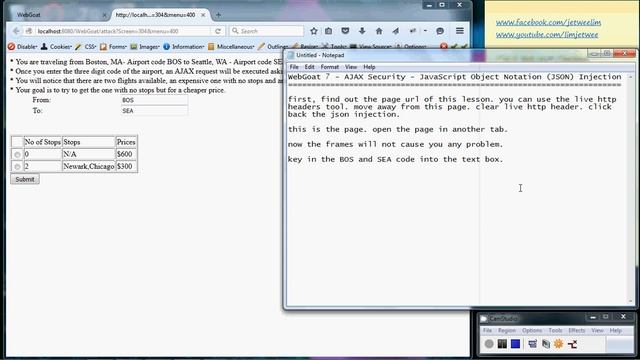This screenshot has width=640, height=360.
Task: Open CamStudio Tools menu
Action: (556, 330)
